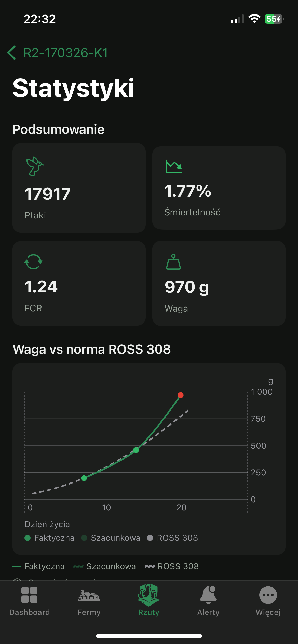298x644 pixels.
Task: Tap the declining chart mortality icon
Action: click(x=174, y=167)
